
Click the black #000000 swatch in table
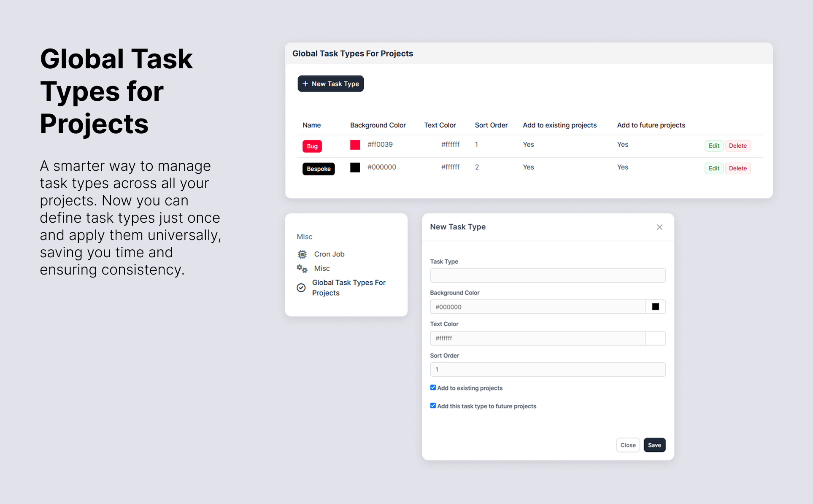pos(355,167)
